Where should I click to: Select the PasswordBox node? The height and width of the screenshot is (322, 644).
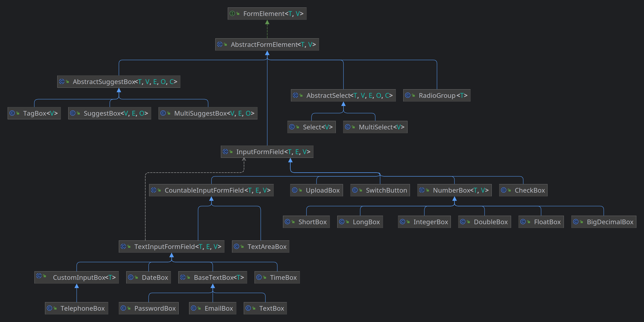[x=149, y=308]
